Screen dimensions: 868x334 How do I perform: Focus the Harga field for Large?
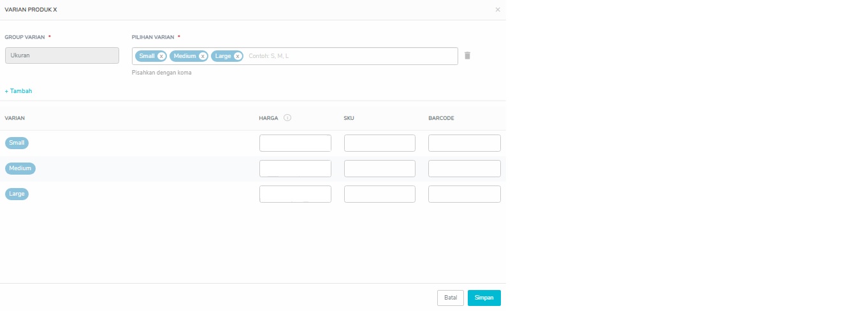(x=295, y=194)
